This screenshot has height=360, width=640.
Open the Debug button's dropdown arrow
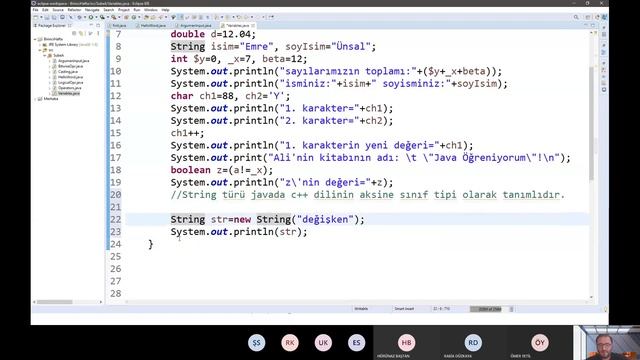85,17
